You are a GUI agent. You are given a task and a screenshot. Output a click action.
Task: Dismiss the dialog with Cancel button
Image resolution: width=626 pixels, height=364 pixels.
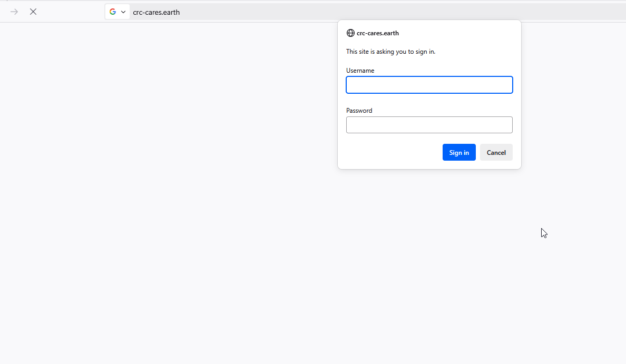pyautogui.click(x=496, y=152)
